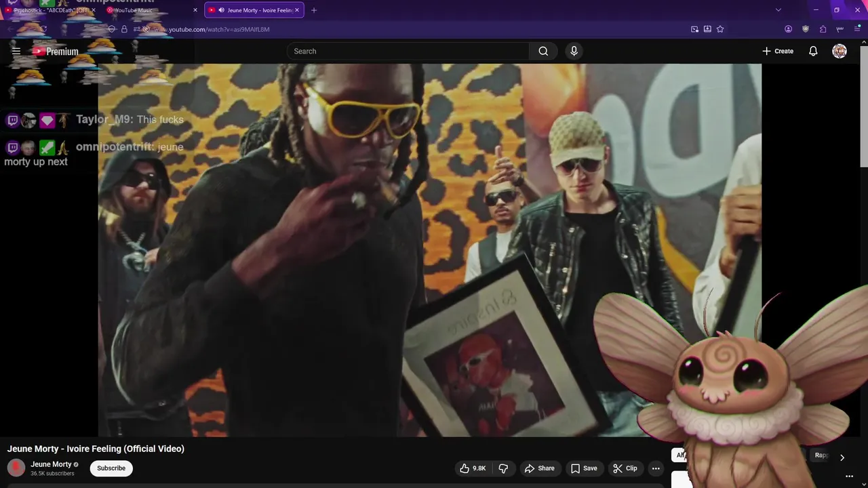
Task: Focus the YouTube search field
Action: [x=408, y=51]
